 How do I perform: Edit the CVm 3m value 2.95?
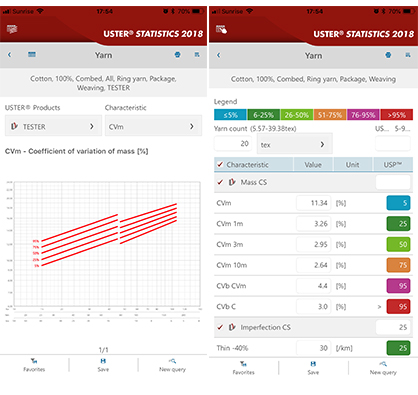[x=313, y=244]
